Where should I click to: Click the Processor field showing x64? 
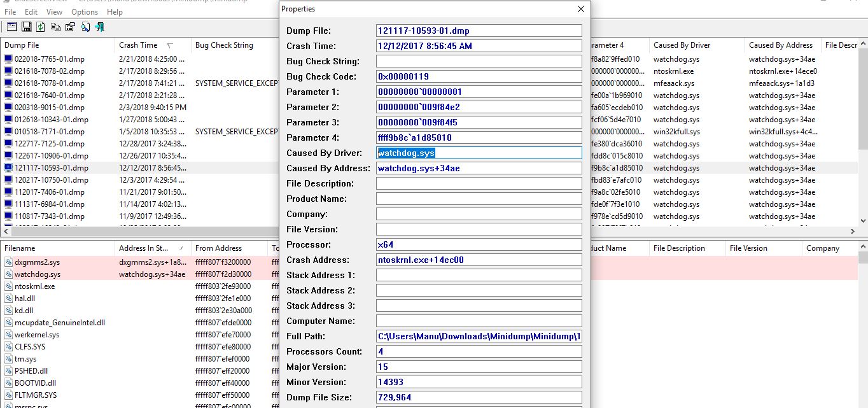click(479, 244)
